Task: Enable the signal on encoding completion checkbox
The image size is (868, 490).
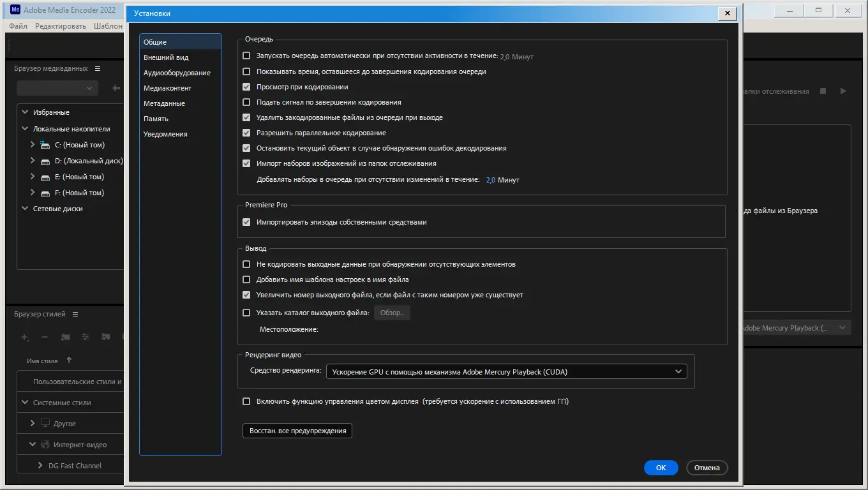Action: coord(246,102)
